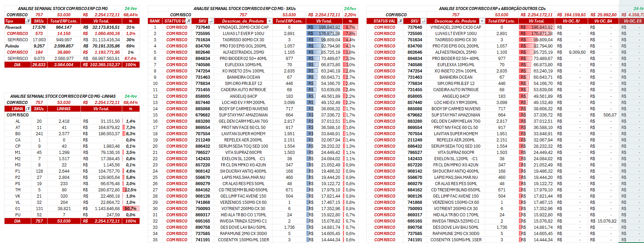
Task: Expand Descricao_do_Produto dropdown in the absorção table
Action: [482, 21]
